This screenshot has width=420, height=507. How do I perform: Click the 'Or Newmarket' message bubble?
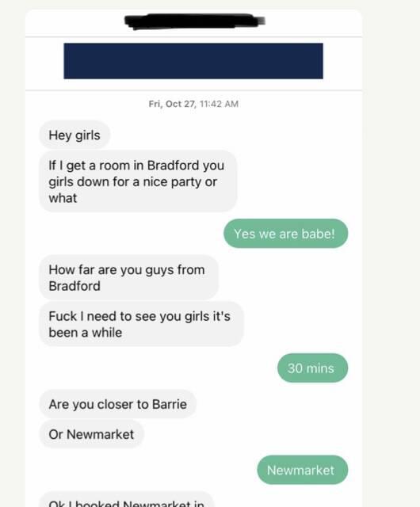pos(91,434)
